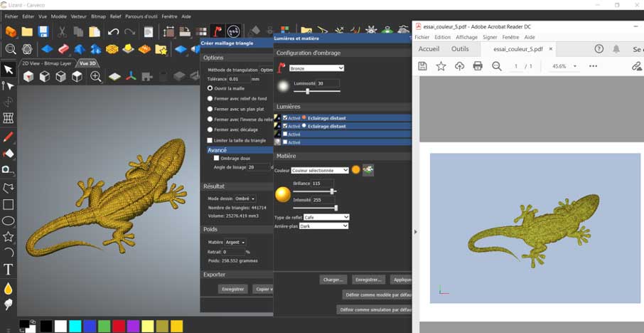Click the zoom out magnifier in Acrobat
The image size is (644, 333).
coord(497,66)
